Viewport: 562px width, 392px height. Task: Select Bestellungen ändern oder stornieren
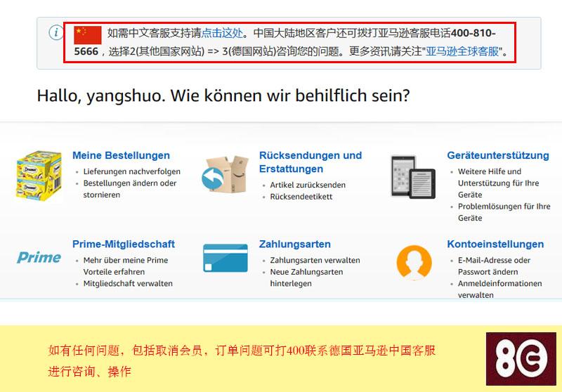click(x=130, y=189)
